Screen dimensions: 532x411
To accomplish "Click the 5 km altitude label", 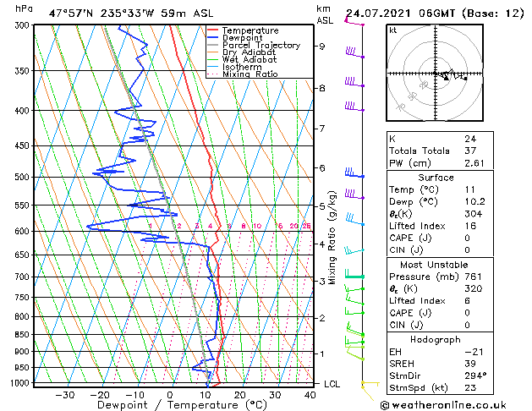I will [322, 206].
